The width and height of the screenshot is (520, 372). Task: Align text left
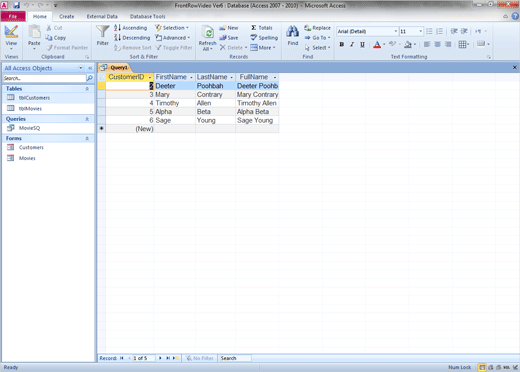click(427, 44)
